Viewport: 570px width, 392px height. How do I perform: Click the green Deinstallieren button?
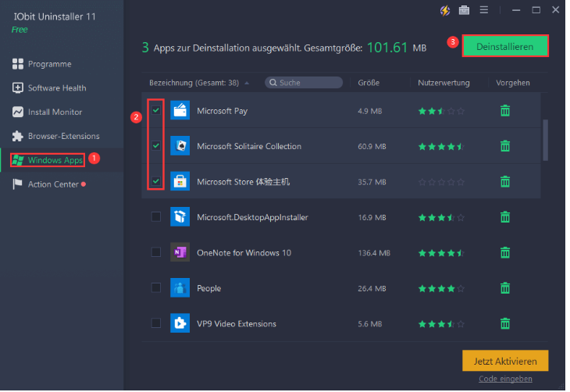(505, 47)
